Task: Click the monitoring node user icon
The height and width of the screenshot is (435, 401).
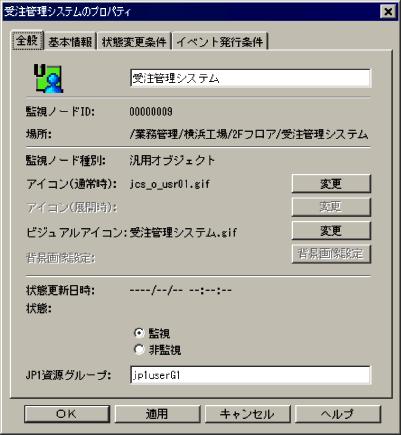Action: click(x=48, y=78)
